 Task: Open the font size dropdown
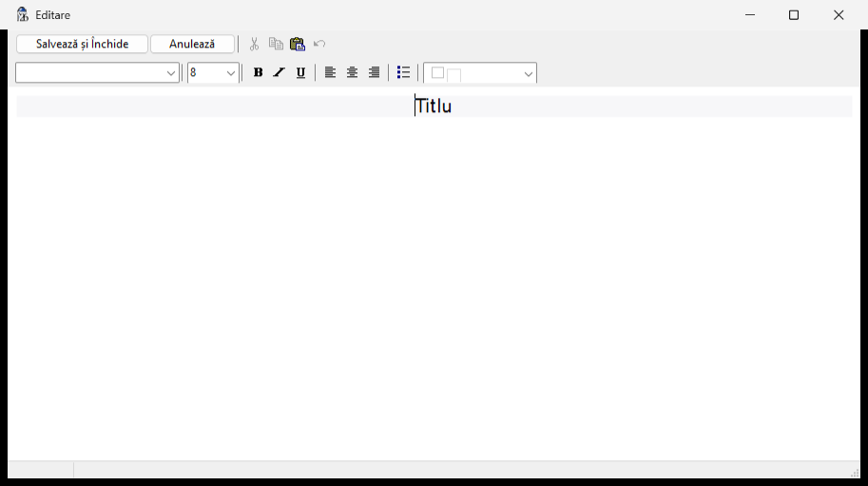tap(231, 73)
